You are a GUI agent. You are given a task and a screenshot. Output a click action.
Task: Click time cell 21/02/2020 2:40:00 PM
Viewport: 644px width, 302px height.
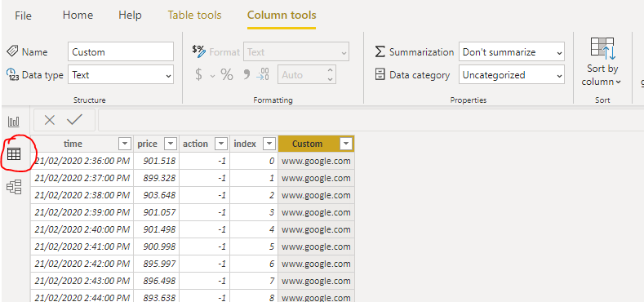click(82, 229)
